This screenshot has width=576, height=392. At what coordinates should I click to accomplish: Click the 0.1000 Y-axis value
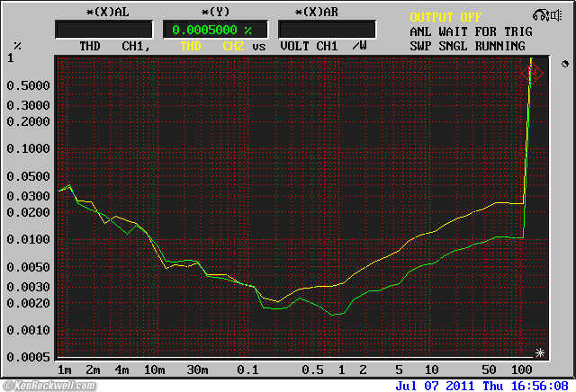click(x=28, y=148)
